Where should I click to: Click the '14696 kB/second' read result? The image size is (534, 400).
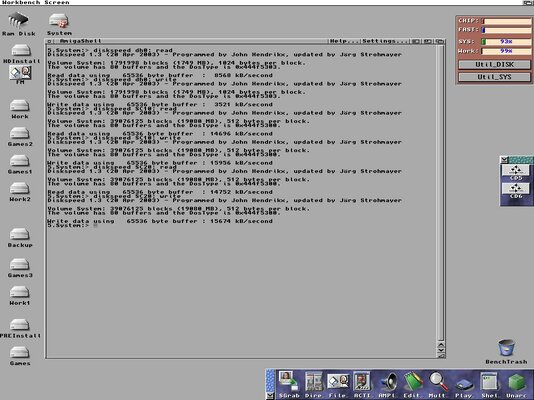click(241, 134)
